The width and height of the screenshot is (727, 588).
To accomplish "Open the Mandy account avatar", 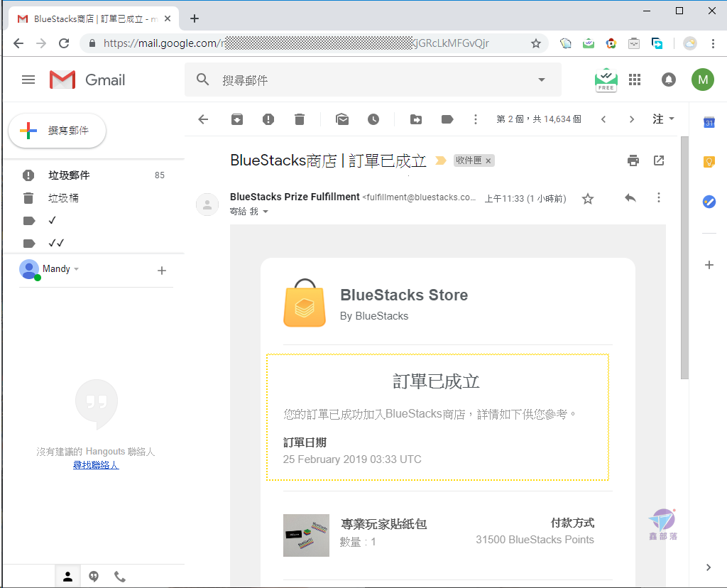I will point(702,80).
